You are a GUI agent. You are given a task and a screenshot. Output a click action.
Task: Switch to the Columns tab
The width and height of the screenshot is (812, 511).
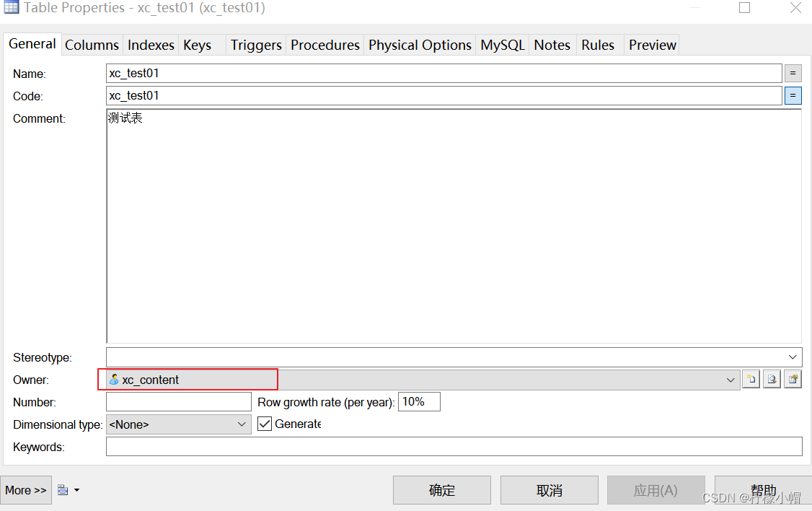(92, 45)
